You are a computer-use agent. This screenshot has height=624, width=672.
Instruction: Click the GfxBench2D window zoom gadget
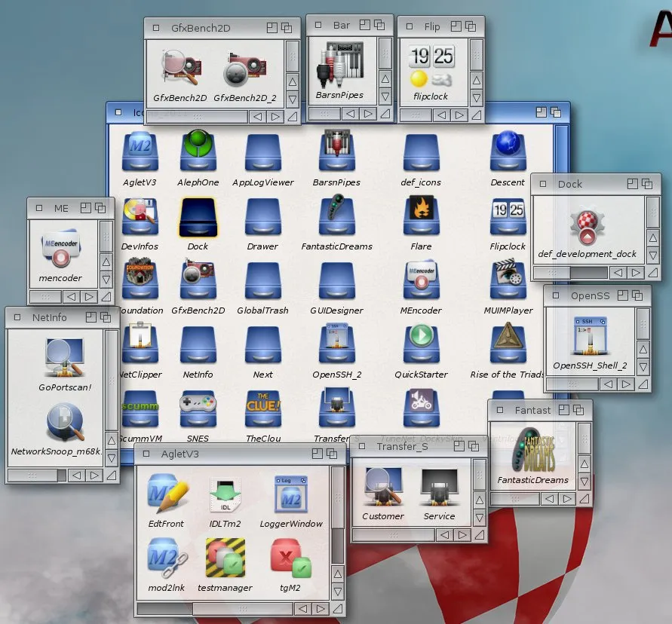click(x=272, y=28)
